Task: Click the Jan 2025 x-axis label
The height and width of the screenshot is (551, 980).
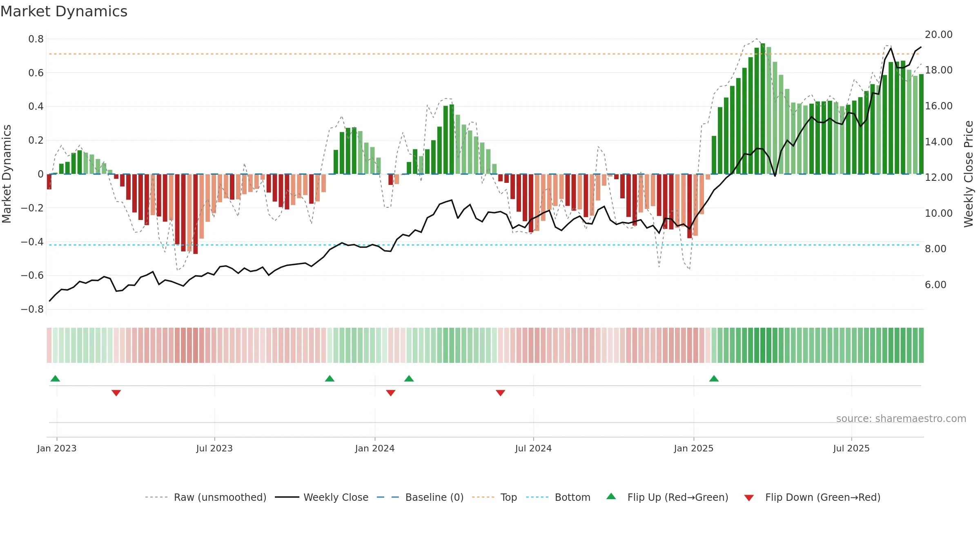Action: click(x=694, y=448)
